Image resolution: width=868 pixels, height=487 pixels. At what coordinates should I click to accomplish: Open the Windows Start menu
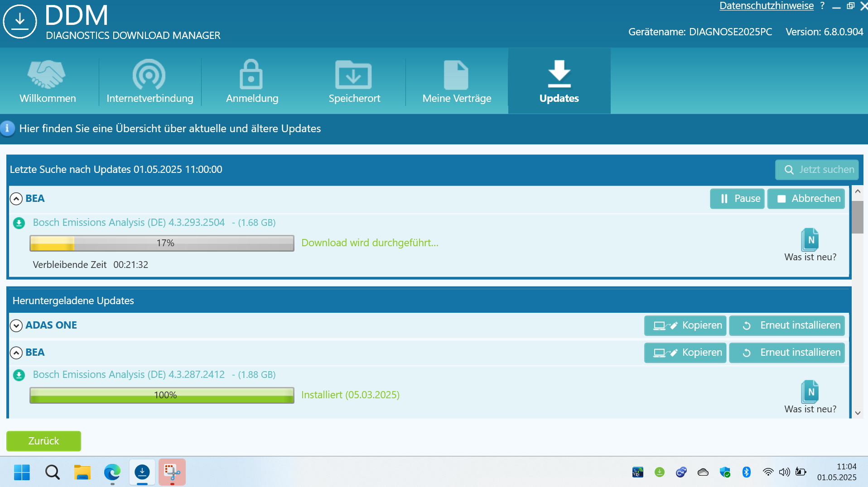click(x=22, y=472)
